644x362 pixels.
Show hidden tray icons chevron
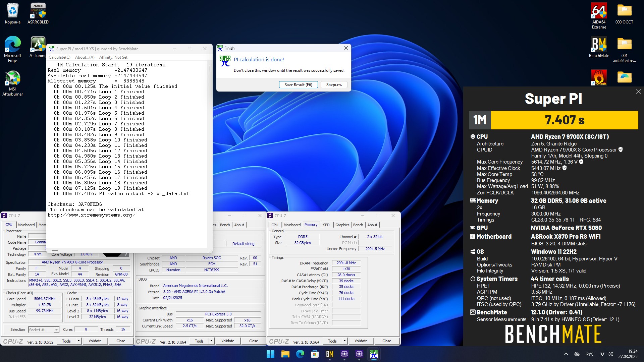tap(566, 354)
